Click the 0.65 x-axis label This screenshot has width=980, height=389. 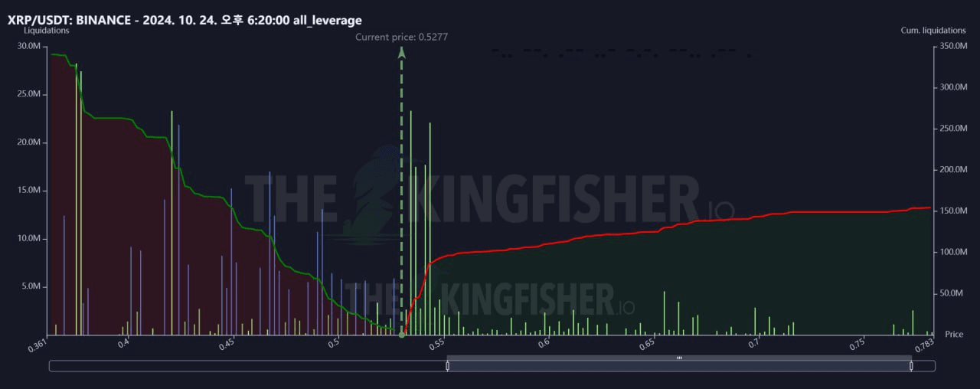coord(648,344)
